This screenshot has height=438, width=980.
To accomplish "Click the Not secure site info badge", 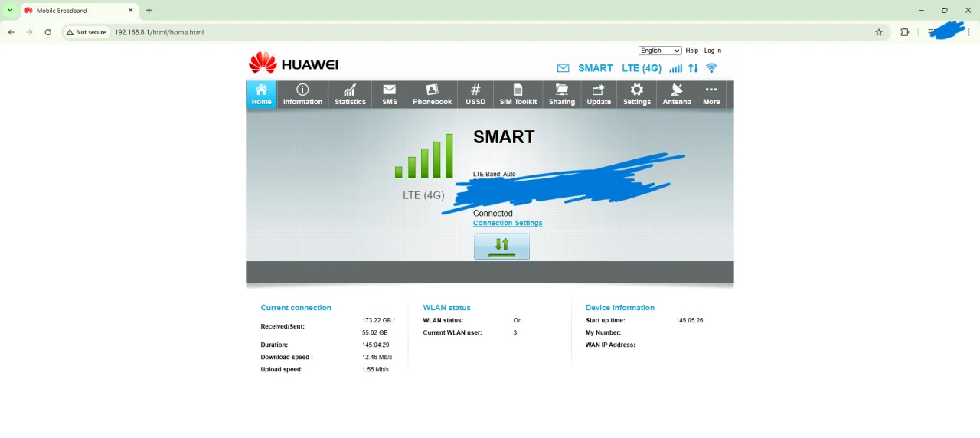I will (86, 32).
